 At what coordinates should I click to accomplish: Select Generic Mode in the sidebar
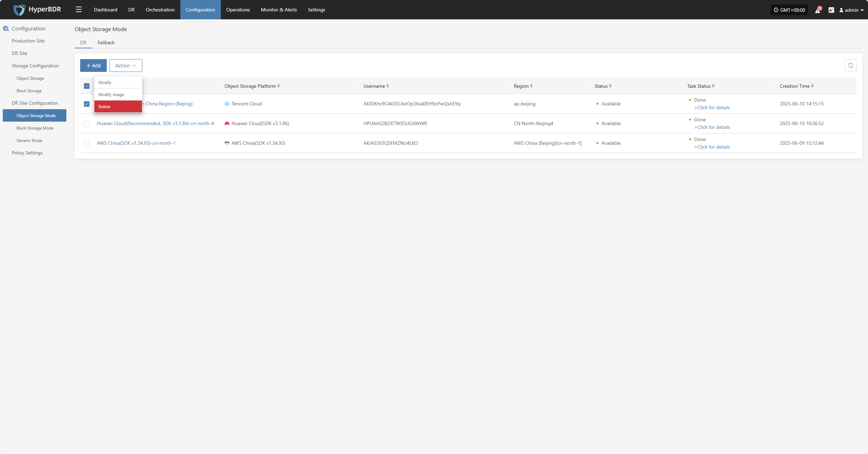[x=29, y=141]
